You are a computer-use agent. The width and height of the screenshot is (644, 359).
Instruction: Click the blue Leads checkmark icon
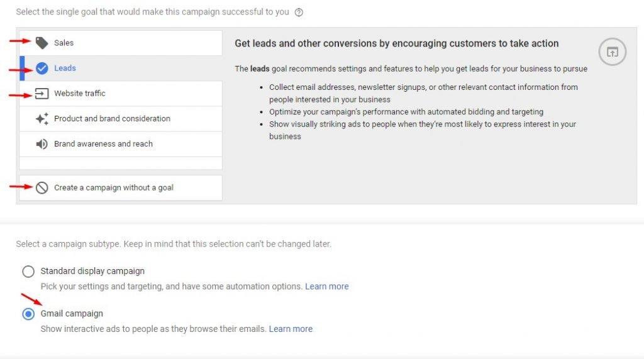pos(42,68)
